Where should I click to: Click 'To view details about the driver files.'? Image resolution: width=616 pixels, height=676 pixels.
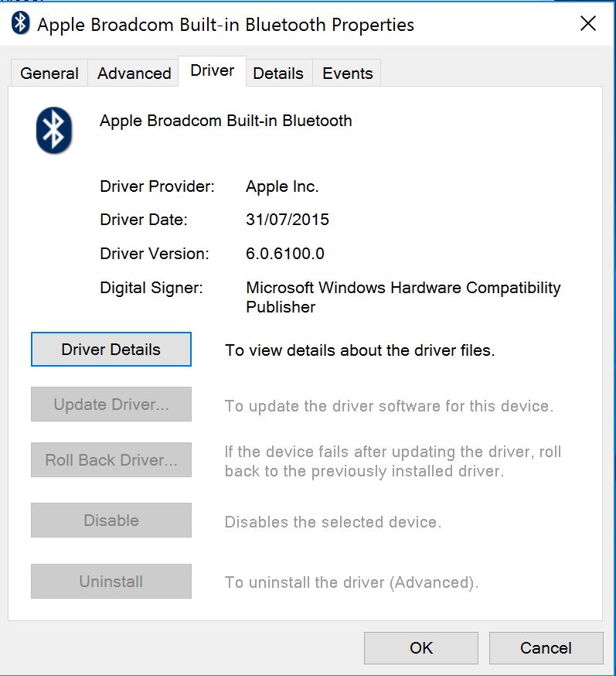point(359,350)
